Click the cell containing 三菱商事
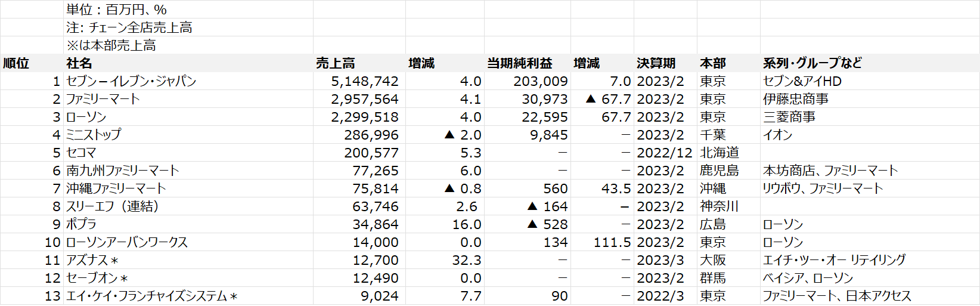 (789, 117)
